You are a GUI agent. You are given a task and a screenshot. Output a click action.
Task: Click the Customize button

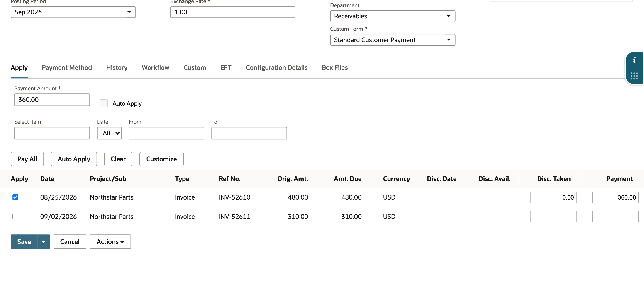point(161,159)
